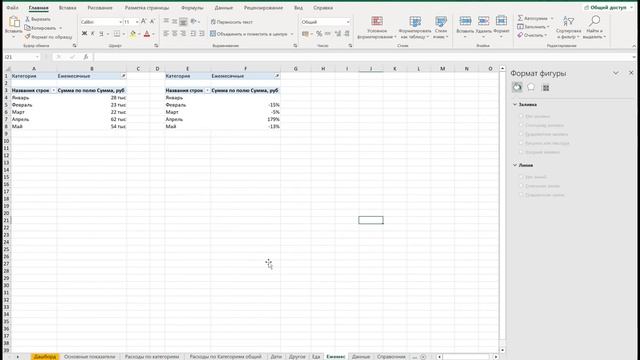Screen dimensions: 640x360
Task: Click the Format cells (Формат) icon
Action: (x=501, y=21)
